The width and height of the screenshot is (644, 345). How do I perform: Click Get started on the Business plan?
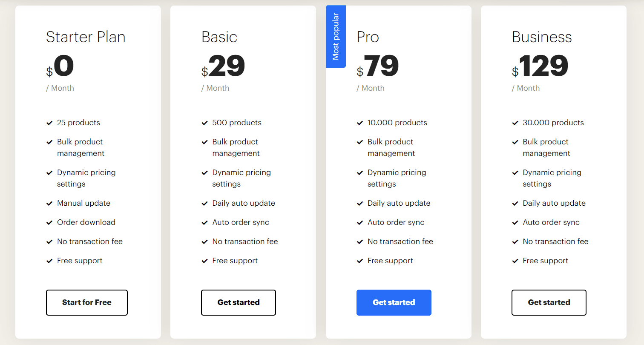pos(549,302)
